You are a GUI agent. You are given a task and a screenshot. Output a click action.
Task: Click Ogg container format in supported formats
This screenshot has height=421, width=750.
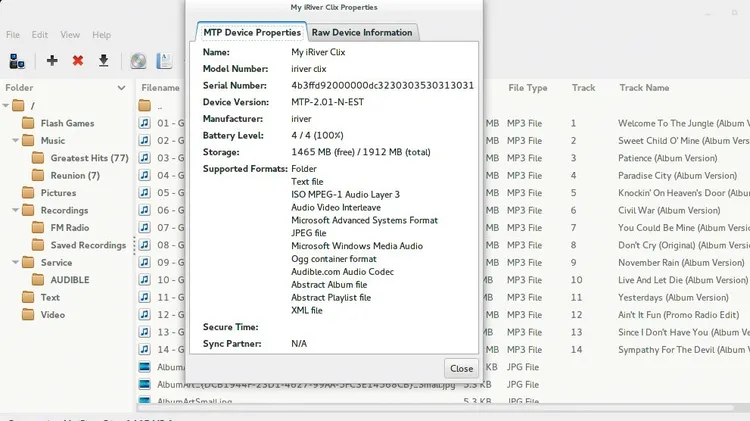[x=334, y=259]
